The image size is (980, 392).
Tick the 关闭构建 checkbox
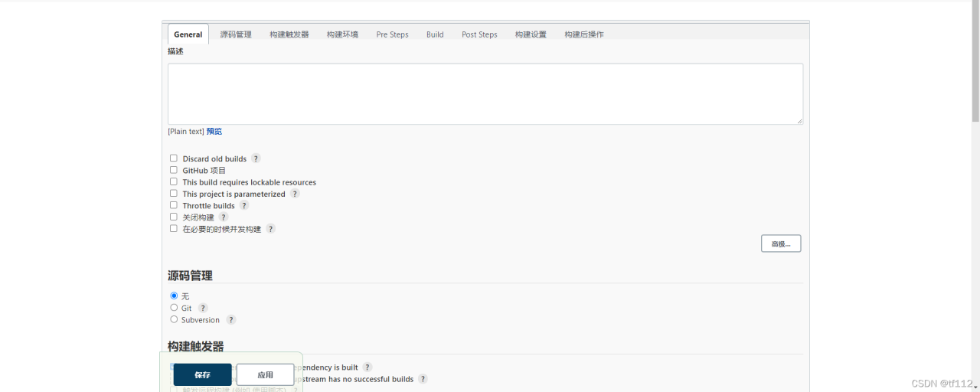pos(174,217)
